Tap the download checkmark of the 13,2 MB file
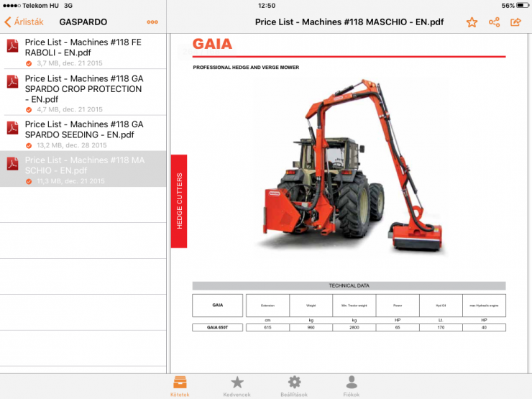The height and width of the screenshot is (399, 532). pyautogui.click(x=29, y=145)
